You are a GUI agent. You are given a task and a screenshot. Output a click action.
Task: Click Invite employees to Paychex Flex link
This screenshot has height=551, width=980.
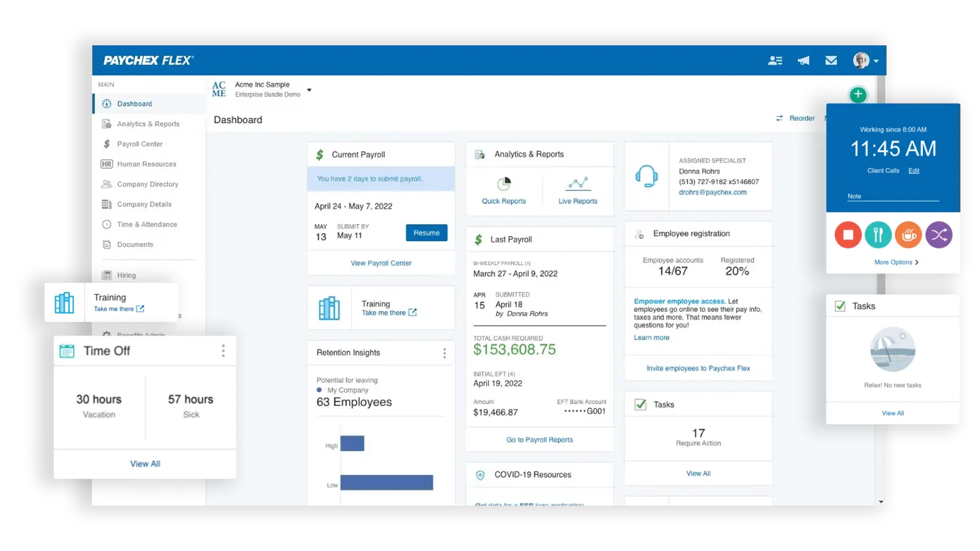(x=698, y=369)
